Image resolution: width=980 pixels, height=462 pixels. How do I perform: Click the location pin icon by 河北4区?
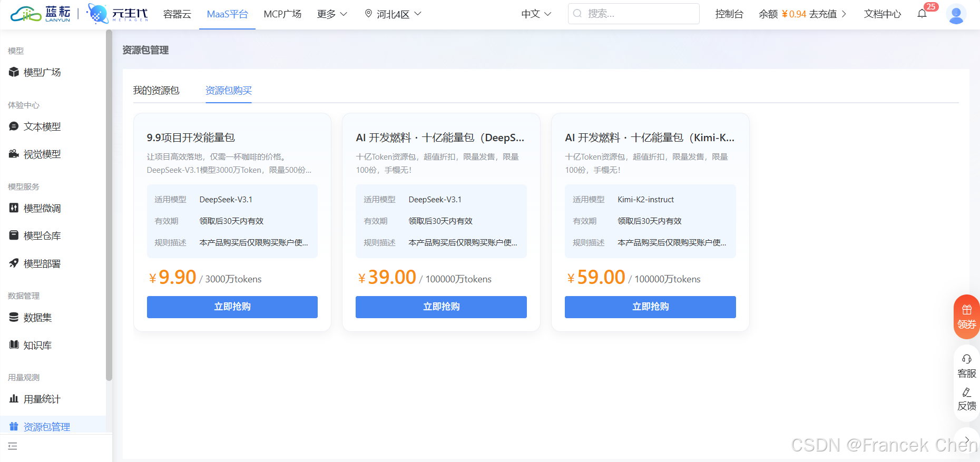369,14
